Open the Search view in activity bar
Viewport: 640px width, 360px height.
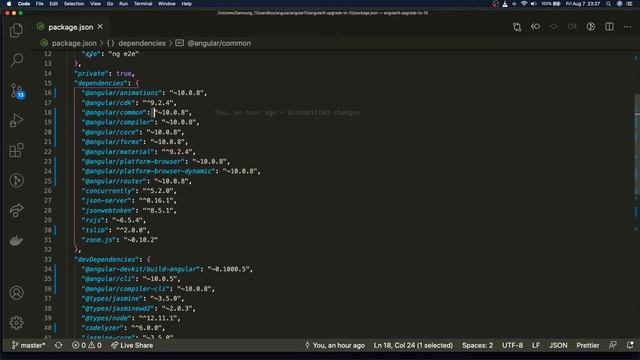click(x=16, y=60)
